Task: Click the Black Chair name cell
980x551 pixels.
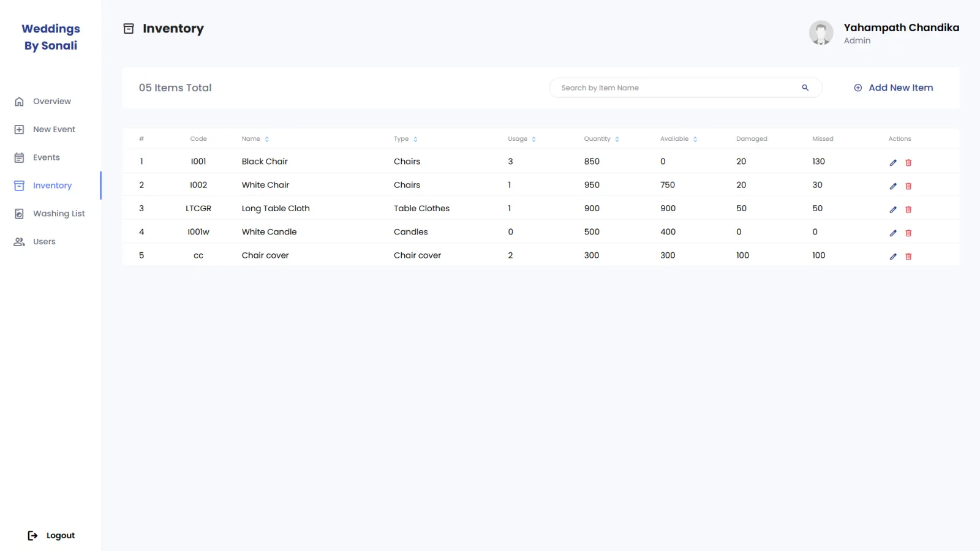Action: coord(265,162)
